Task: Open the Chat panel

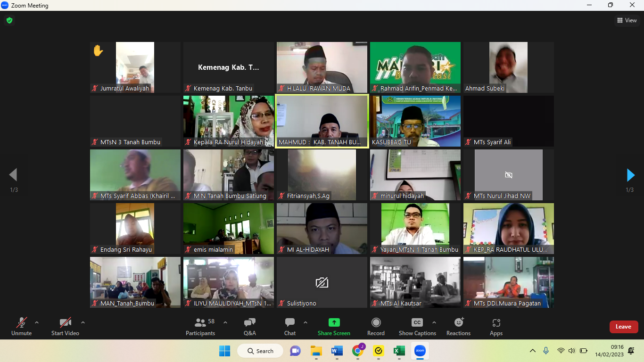Action: click(289, 327)
